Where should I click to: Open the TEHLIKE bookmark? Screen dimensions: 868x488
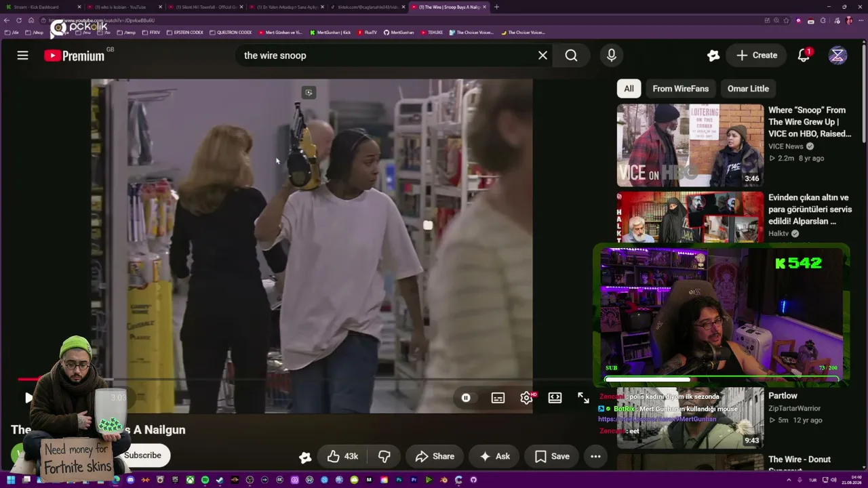[432, 33]
